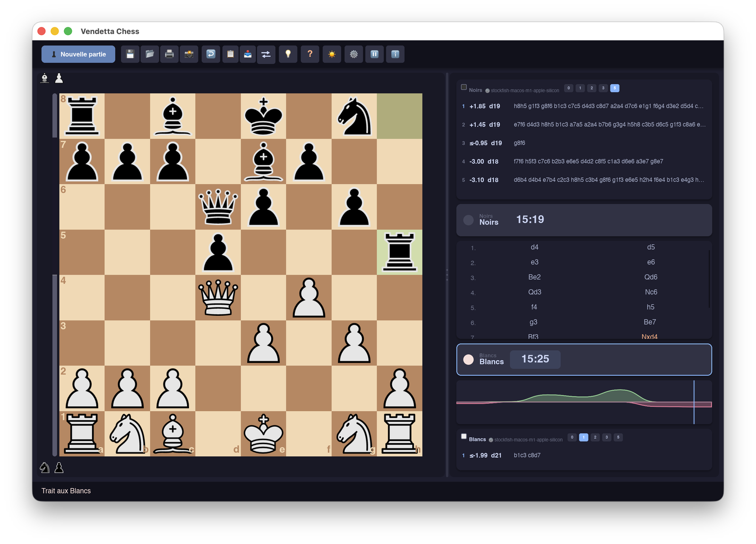The height and width of the screenshot is (544, 756).
Task: Select engine line 5 rated -3.10
Action: 584,180
